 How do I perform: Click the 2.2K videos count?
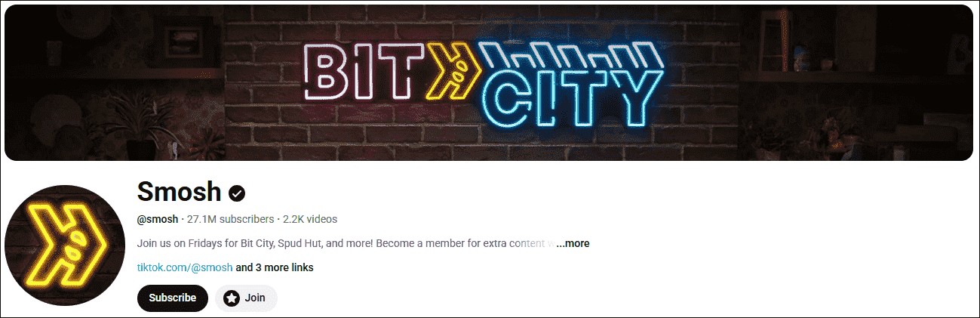pyautogui.click(x=310, y=219)
